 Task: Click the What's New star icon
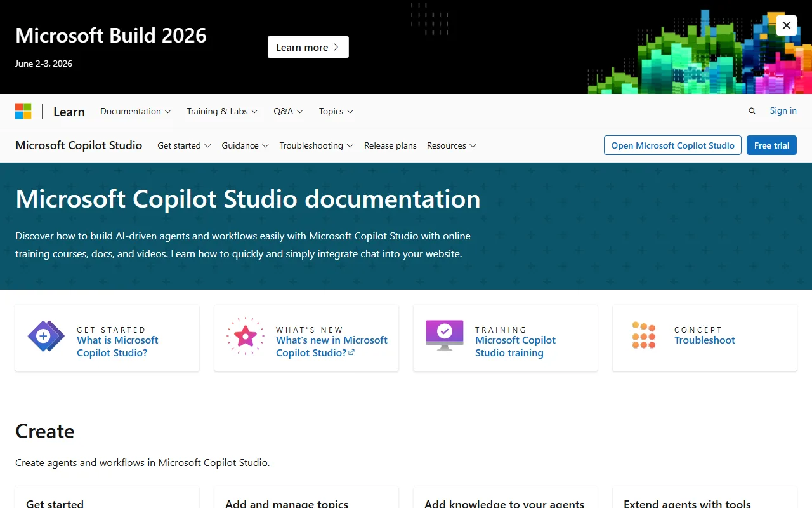[246, 337]
